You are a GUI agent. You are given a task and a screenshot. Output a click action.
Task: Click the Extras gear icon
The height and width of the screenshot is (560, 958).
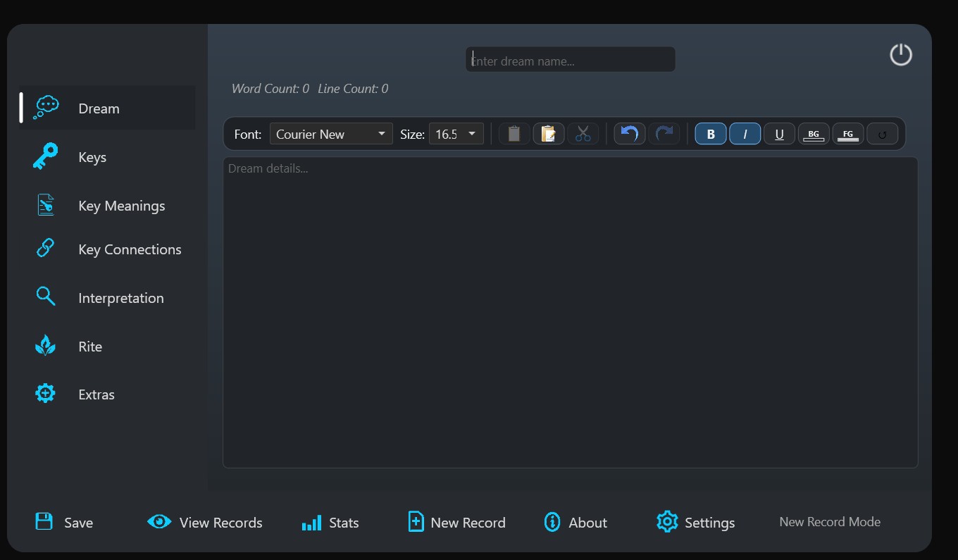[45, 393]
